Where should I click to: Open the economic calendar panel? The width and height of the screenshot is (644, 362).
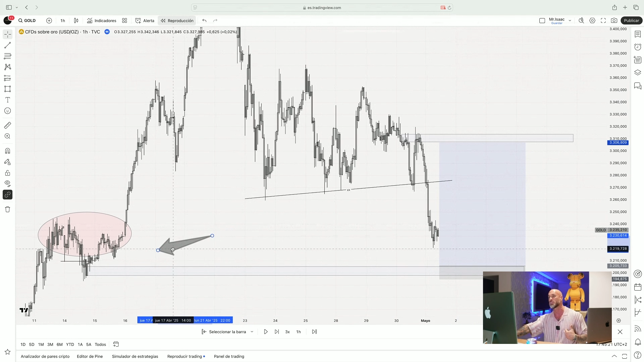click(638, 287)
